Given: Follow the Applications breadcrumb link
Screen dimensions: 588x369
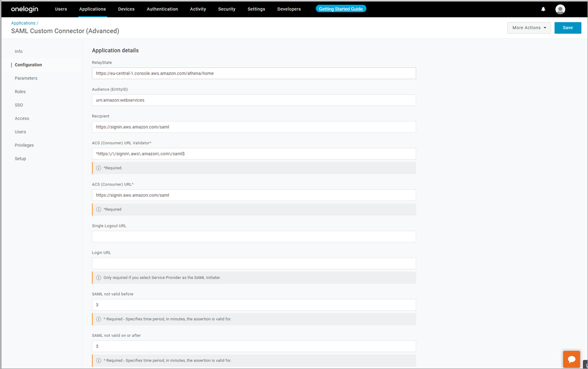Looking at the screenshot, I should tap(23, 23).
